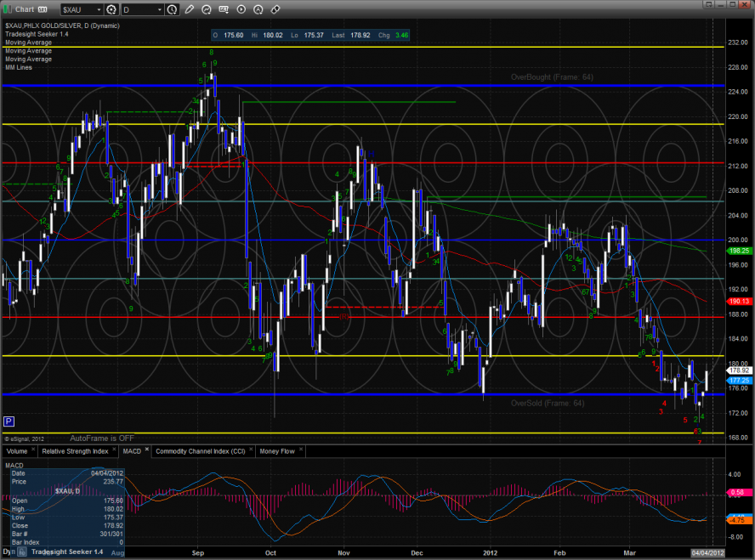This screenshot has height=560, width=755.
Task: Close the Money Flow tab
Action: click(x=300, y=451)
